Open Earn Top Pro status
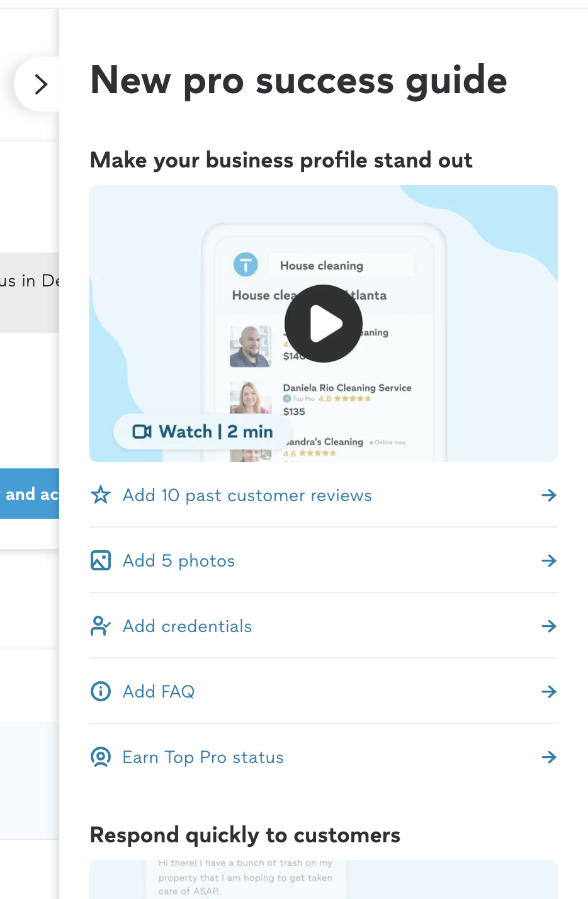Viewport: 588px width, 899px height. tap(203, 757)
